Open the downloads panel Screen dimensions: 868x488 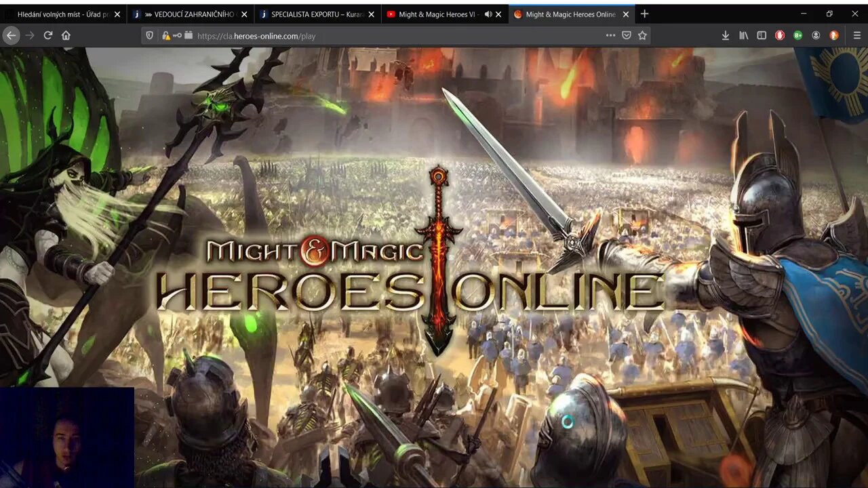pyautogui.click(x=726, y=35)
